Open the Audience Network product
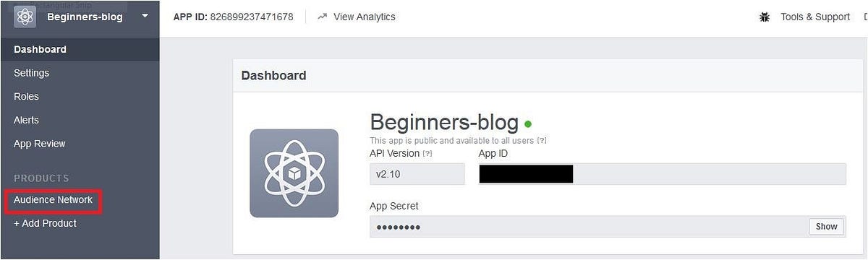This screenshot has height=260, width=868. point(54,200)
